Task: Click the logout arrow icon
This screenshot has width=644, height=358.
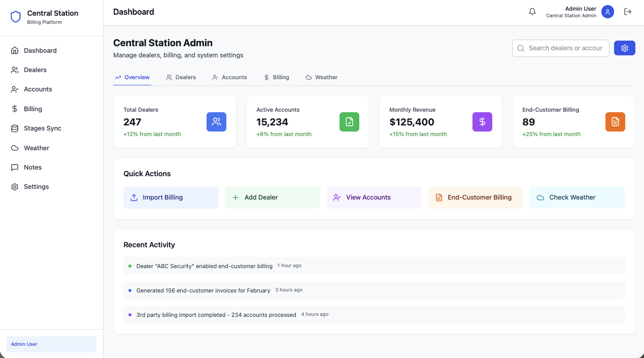Action: 628,12
